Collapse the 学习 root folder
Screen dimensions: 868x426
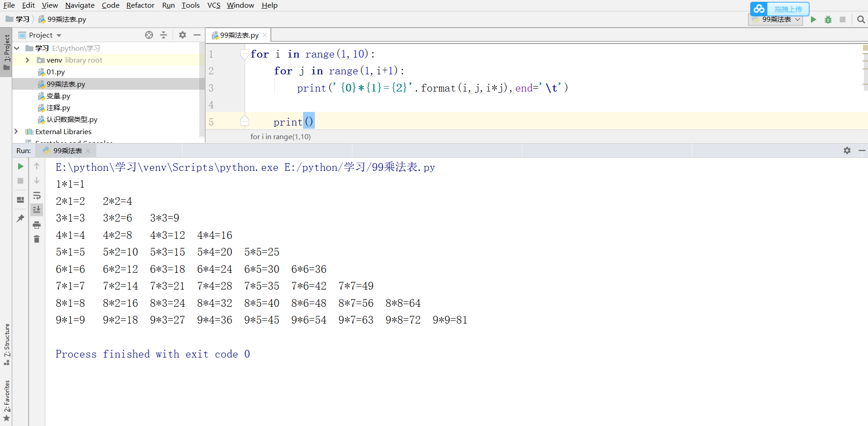tap(17, 48)
